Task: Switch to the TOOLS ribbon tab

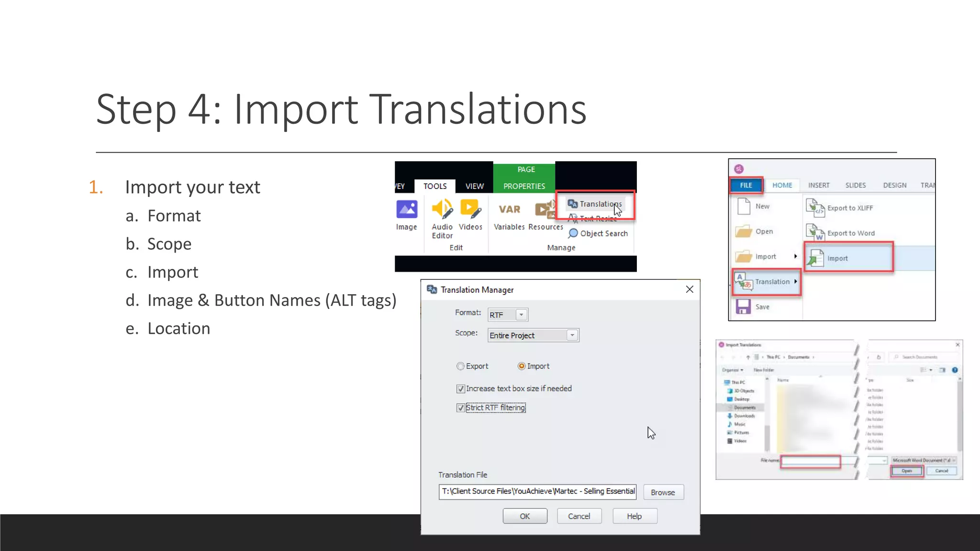Action: 434,186
